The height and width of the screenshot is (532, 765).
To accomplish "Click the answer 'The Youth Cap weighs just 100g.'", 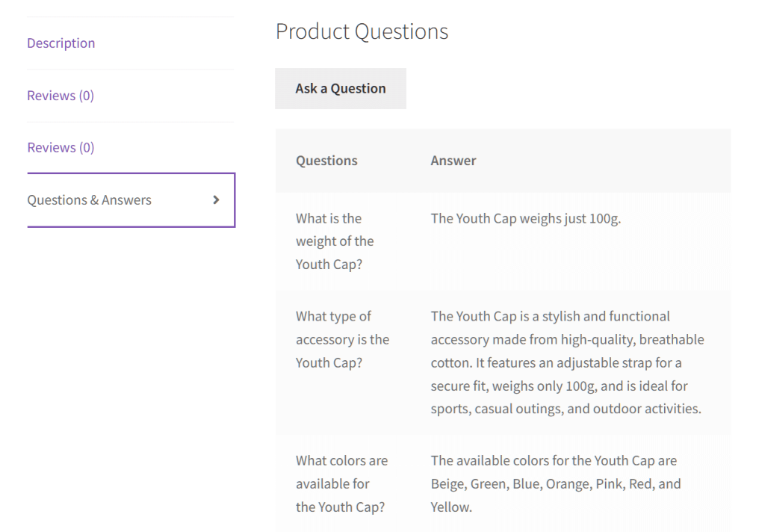I will (x=525, y=219).
